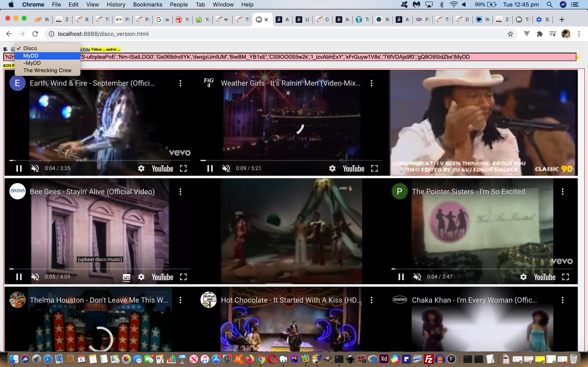The width and height of the screenshot is (588, 367).
Task: Reload the current page
Action: tap(35, 34)
